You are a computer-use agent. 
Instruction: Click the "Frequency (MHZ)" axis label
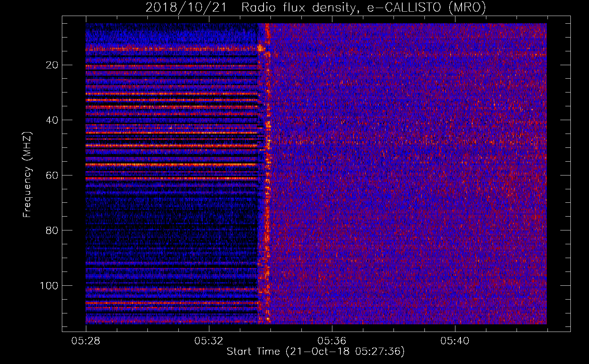[x=27, y=174]
